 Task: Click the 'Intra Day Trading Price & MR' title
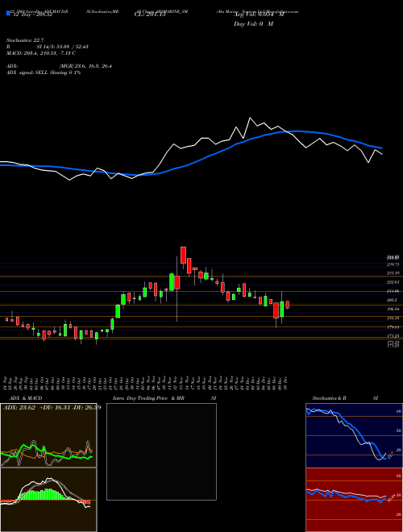[148, 398]
